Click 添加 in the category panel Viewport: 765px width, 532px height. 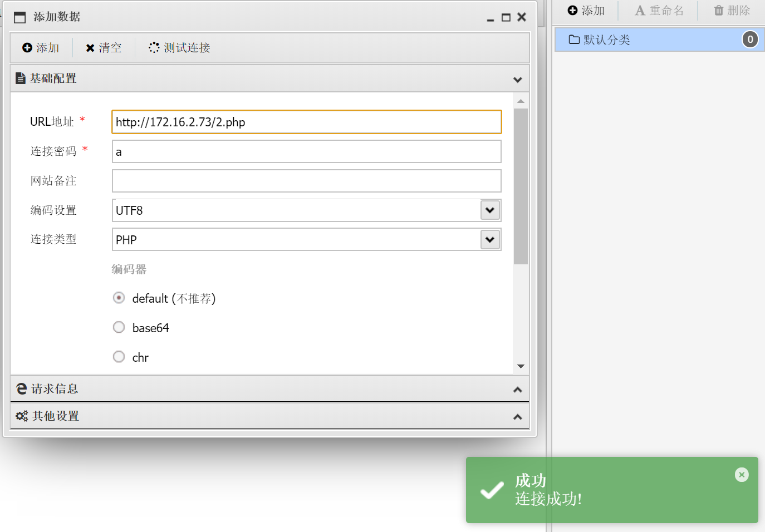coord(586,11)
